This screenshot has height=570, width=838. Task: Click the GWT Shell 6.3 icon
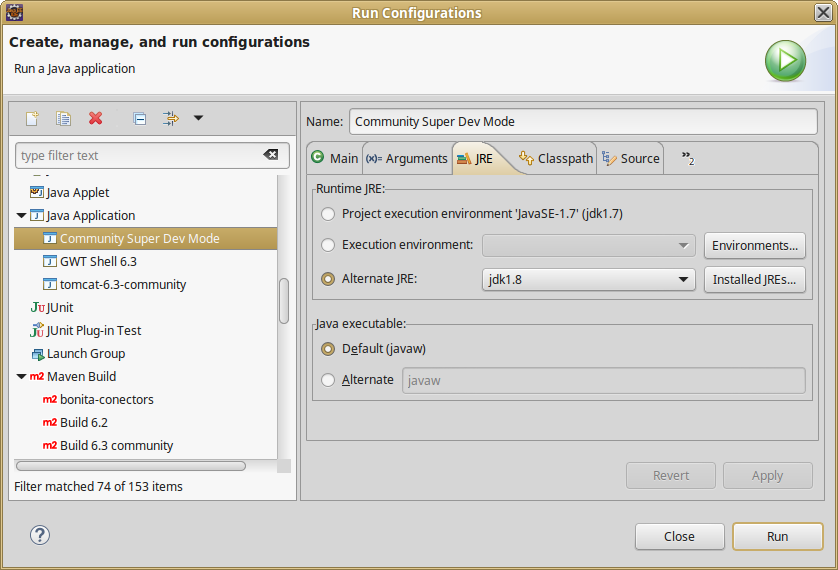50,261
